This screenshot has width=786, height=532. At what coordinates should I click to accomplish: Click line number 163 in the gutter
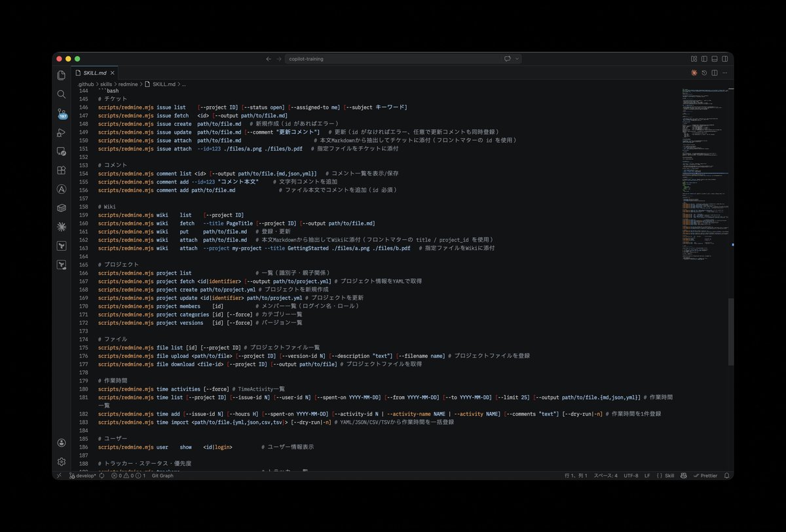click(x=83, y=248)
